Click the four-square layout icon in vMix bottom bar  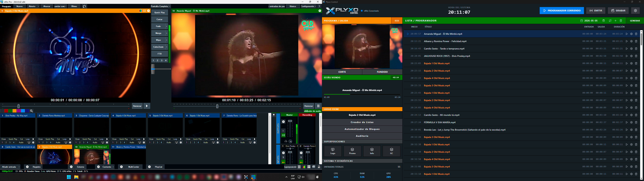309,167
